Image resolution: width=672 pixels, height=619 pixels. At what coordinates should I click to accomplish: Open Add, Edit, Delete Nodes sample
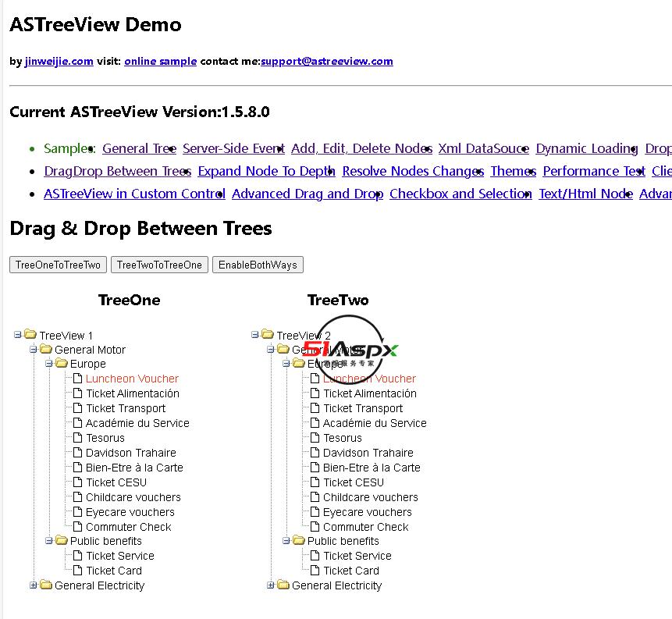361,148
